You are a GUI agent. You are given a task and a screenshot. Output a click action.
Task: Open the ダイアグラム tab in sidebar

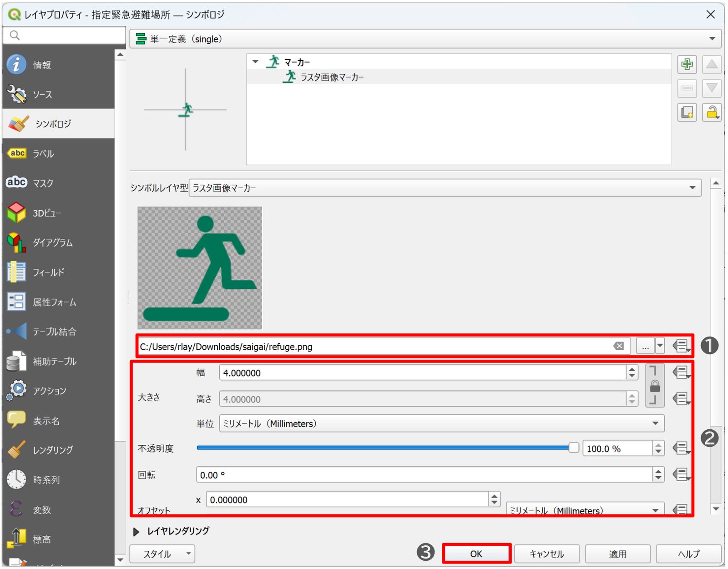click(x=58, y=242)
